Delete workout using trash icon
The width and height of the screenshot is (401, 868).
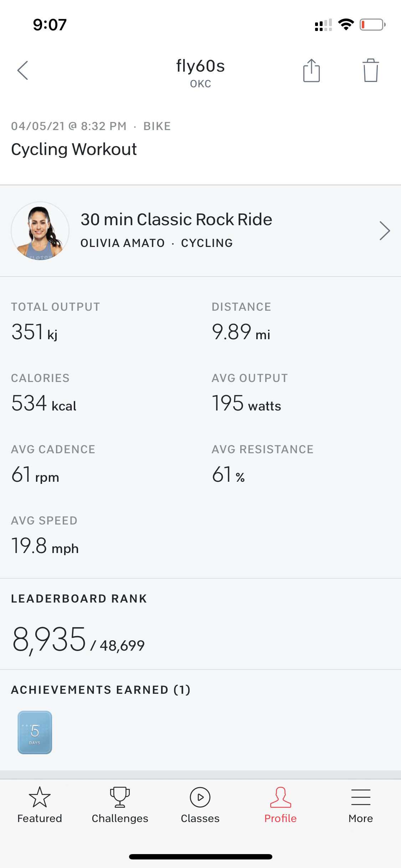pyautogui.click(x=370, y=71)
